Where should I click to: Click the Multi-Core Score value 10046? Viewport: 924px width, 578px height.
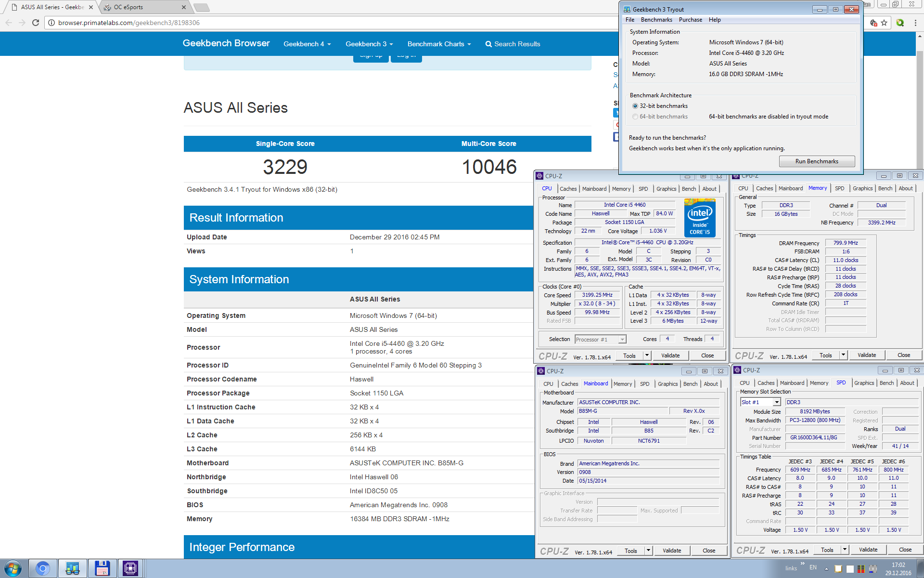(489, 167)
